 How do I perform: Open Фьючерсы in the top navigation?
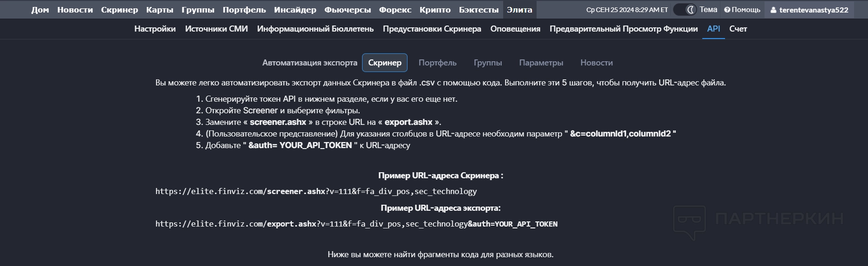coord(348,10)
